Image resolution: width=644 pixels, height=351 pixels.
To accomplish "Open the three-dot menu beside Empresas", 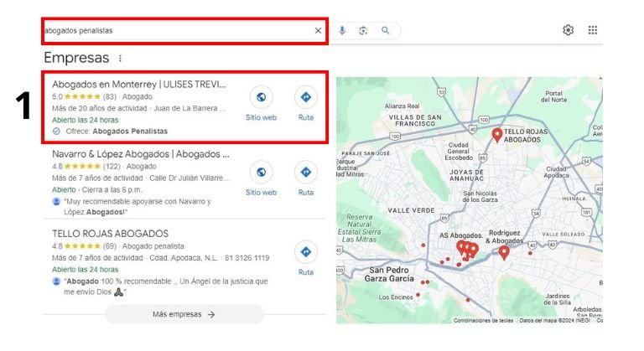I will (120, 59).
